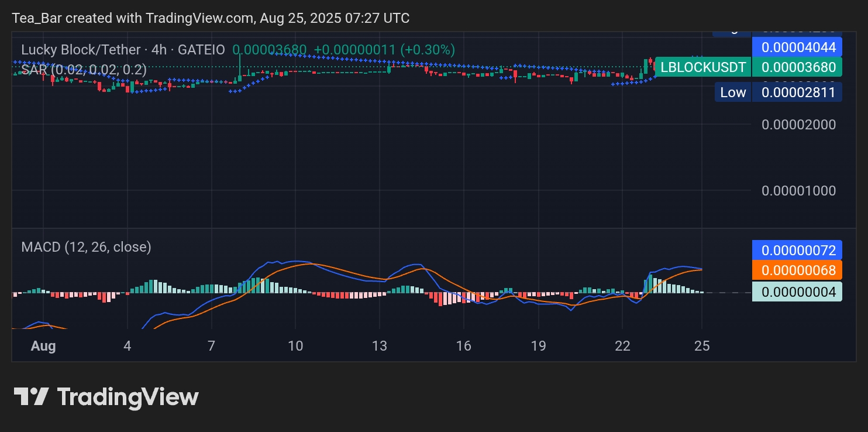Click the header last price 0.00003680

(269, 50)
